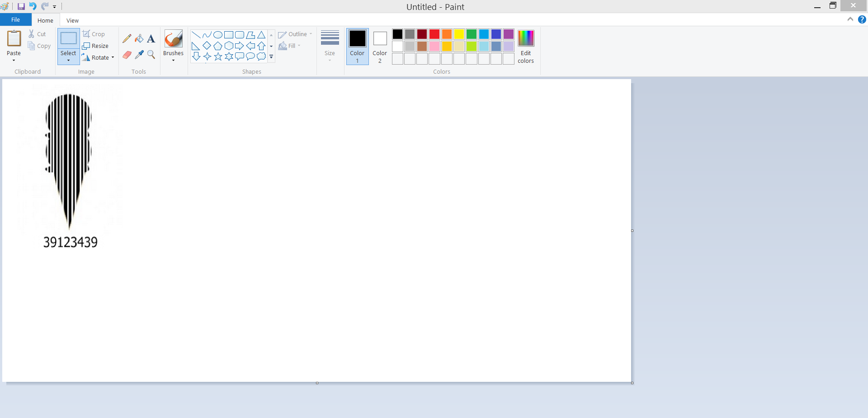
Task: Pick the purple color swatch
Action: (509, 34)
